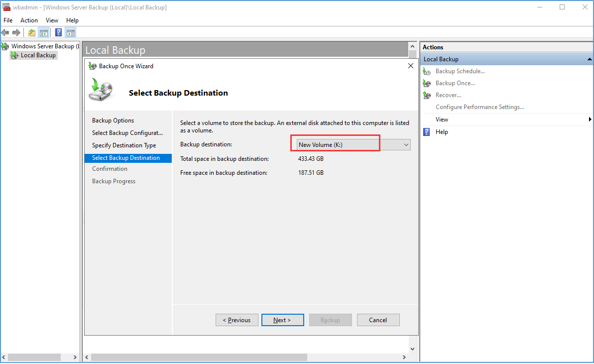Click the blue Help question mark toolbar icon

[59, 33]
